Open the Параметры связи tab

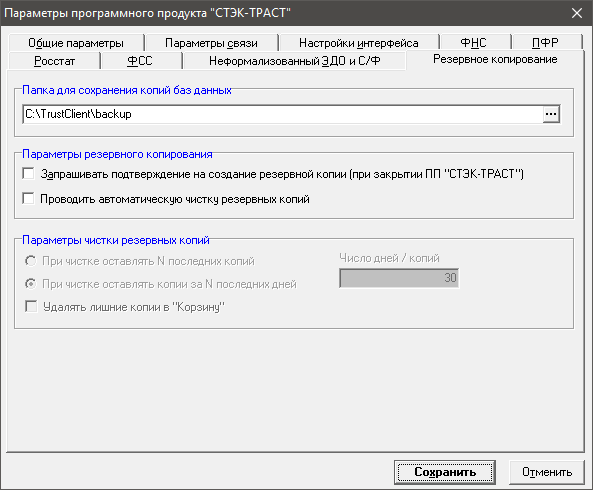click(211, 43)
